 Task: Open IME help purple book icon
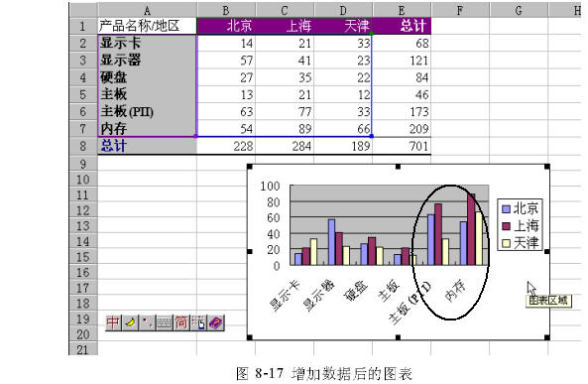215,322
